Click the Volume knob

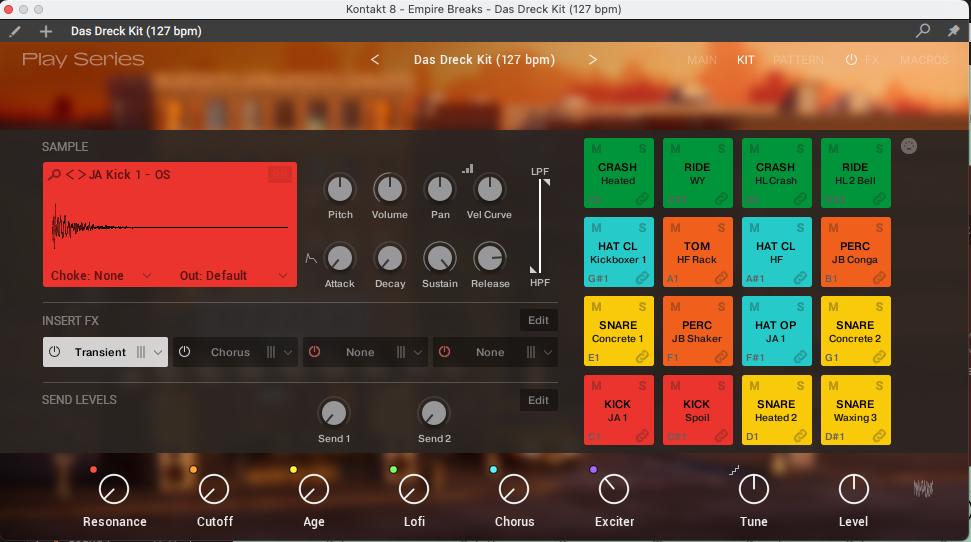pos(390,188)
